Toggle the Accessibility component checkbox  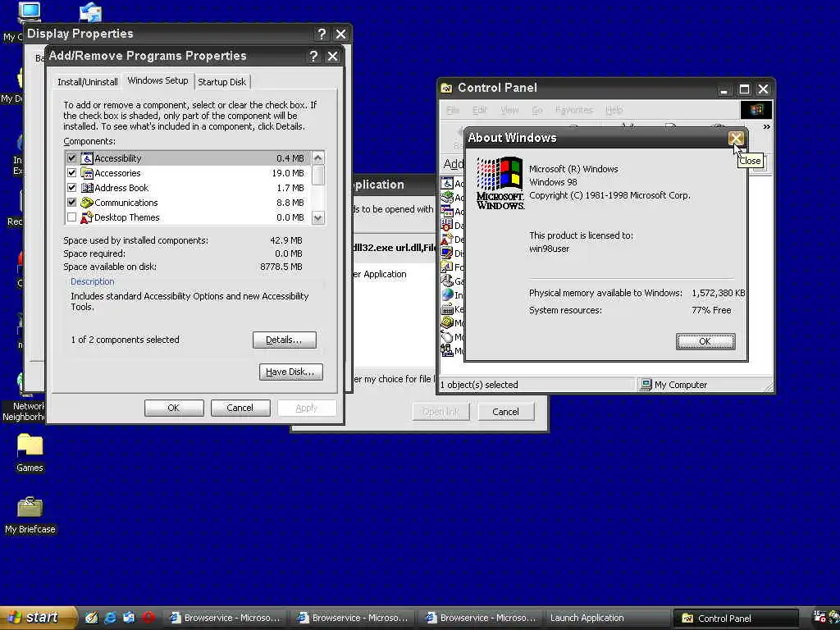click(x=71, y=158)
